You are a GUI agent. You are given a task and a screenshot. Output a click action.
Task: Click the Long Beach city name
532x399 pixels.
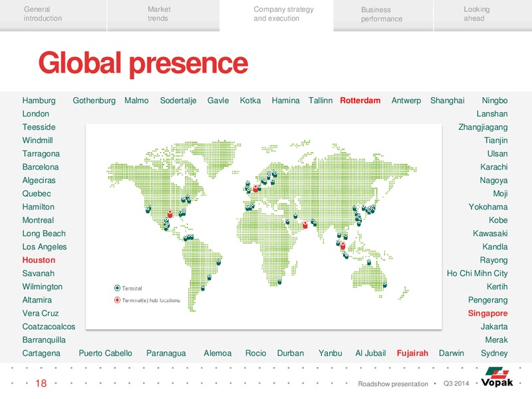click(x=44, y=233)
